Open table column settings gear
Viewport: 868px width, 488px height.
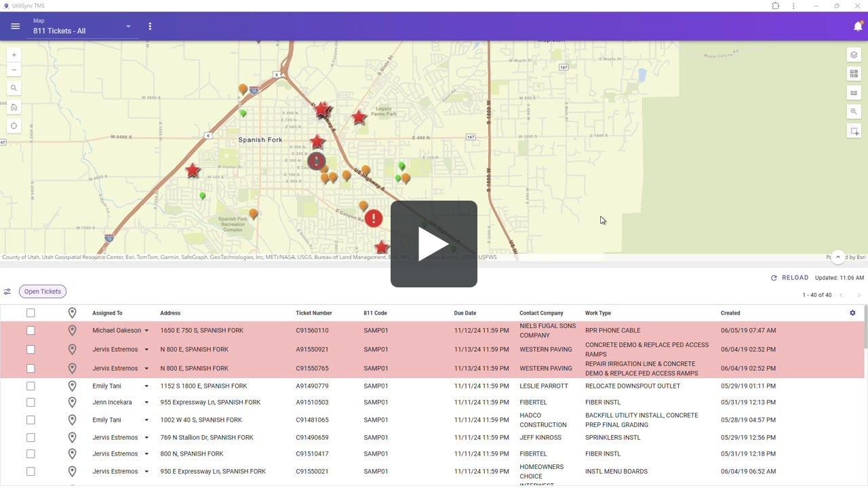pos(852,313)
